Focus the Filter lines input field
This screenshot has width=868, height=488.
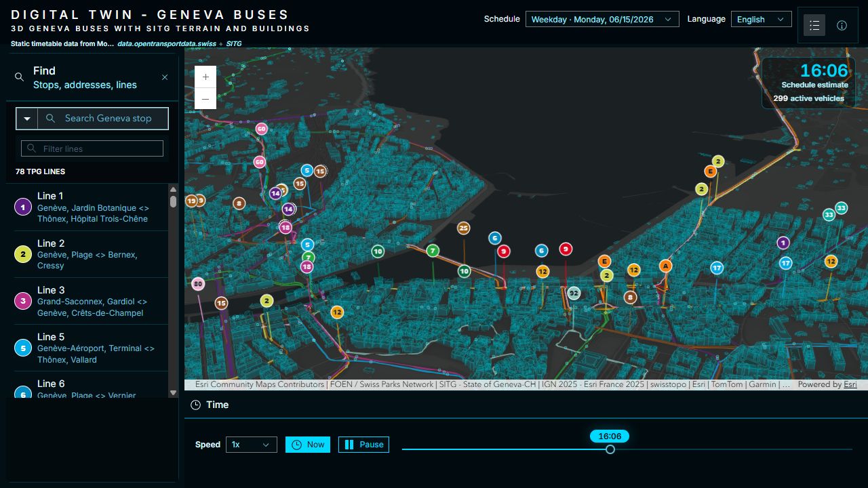pyautogui.click(x=92, y=148)
